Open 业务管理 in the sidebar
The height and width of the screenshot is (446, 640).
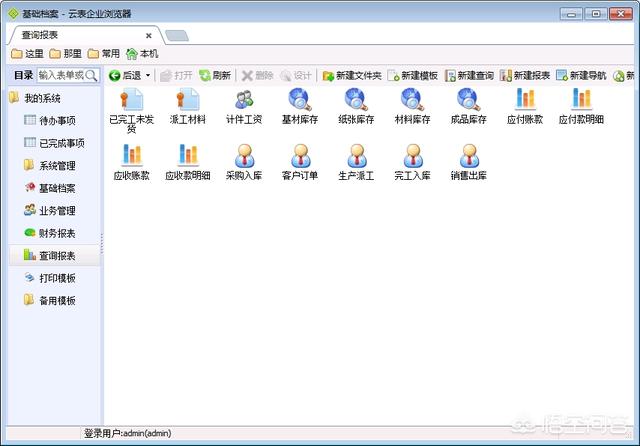coord(50,211)
